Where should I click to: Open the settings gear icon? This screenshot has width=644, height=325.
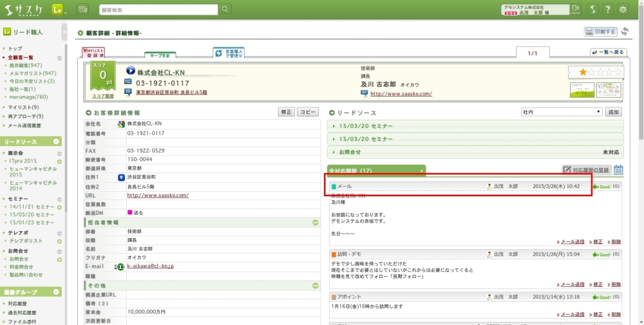(x=623, y=10)
